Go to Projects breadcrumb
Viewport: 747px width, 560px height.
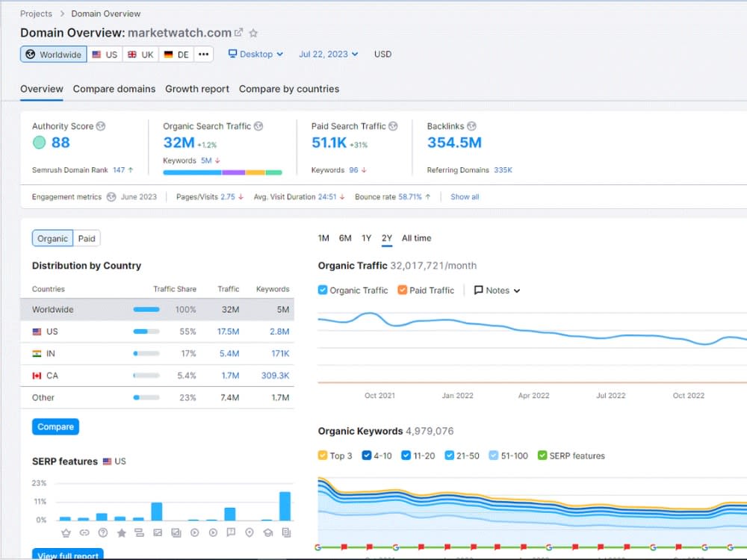(36, 13)
